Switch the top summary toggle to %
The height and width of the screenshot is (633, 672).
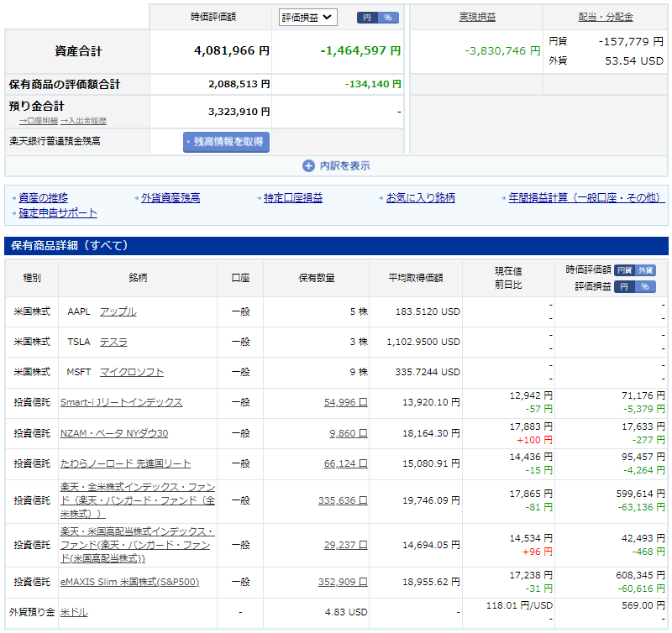pyautogui.click(x=387, y=18)
